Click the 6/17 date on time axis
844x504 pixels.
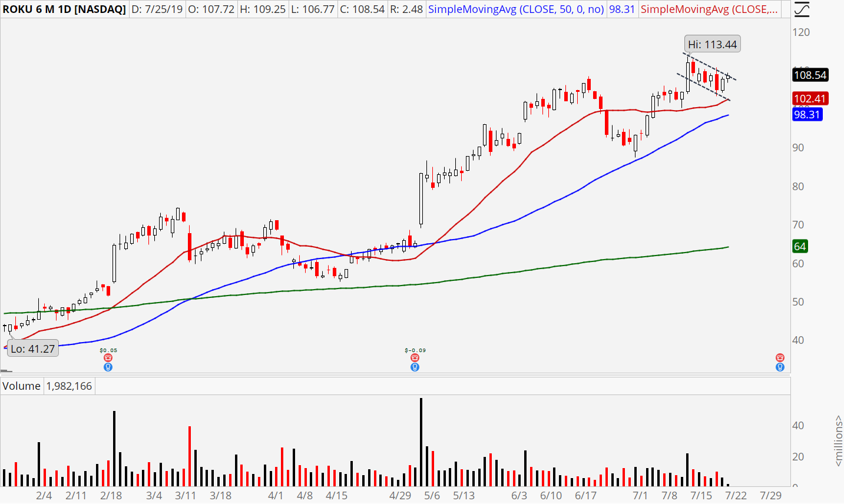(x=586, y=496)
